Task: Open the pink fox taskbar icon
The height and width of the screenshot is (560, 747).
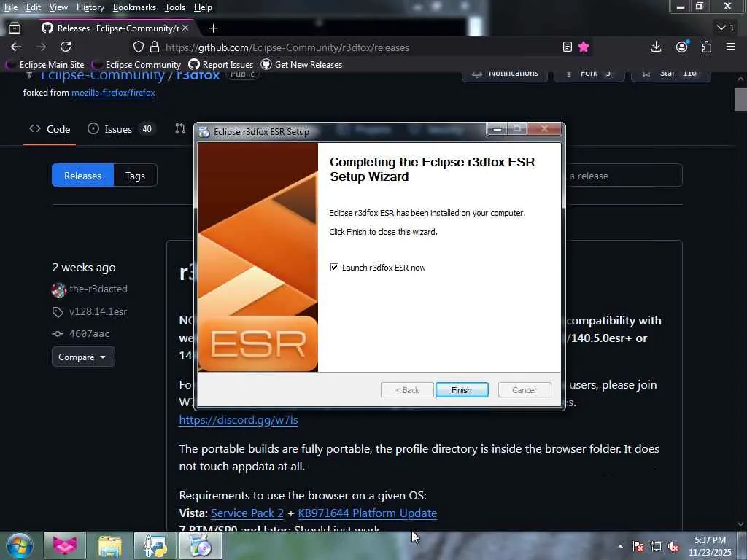Action: tap(64, 545)
